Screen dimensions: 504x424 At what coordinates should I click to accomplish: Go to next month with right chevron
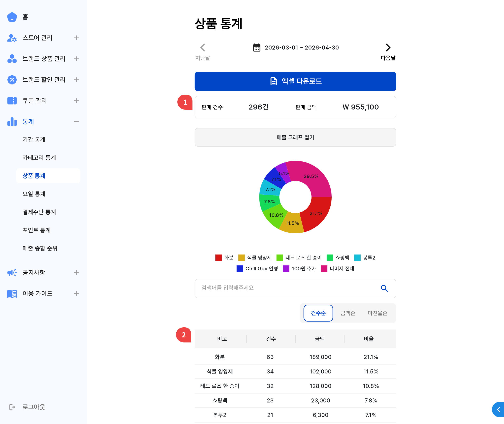coord(388,48)
